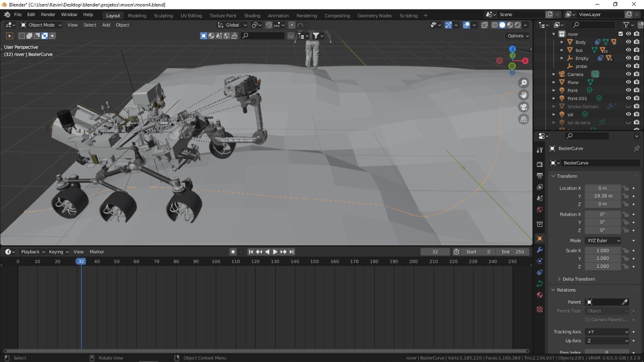Toggle the pin in the properties header
This screenshot has height=362, width=644.
(636, 148)
